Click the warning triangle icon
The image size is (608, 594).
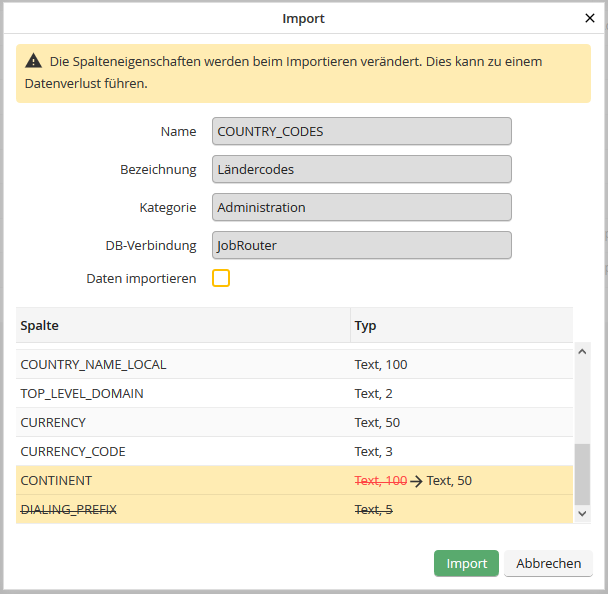(x=34, y=61)
